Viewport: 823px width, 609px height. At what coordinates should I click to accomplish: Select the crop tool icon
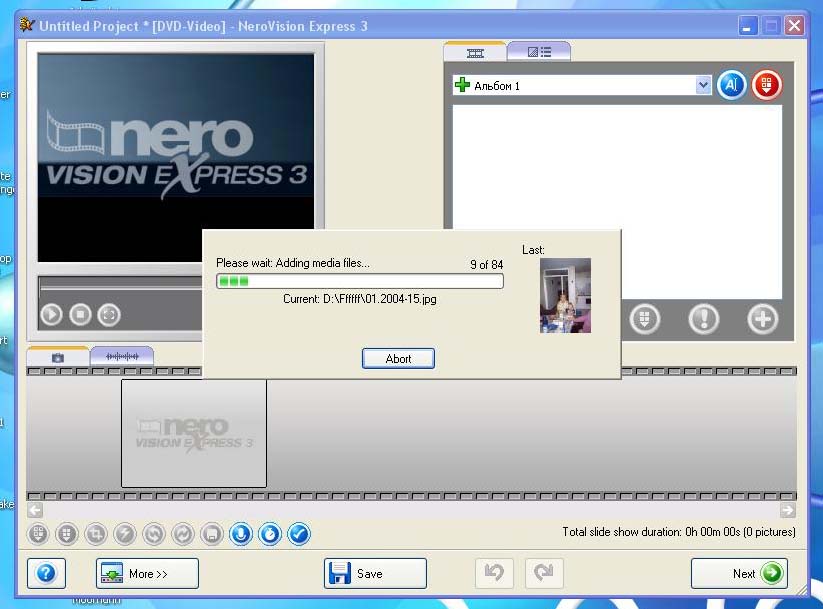(96, 534)
